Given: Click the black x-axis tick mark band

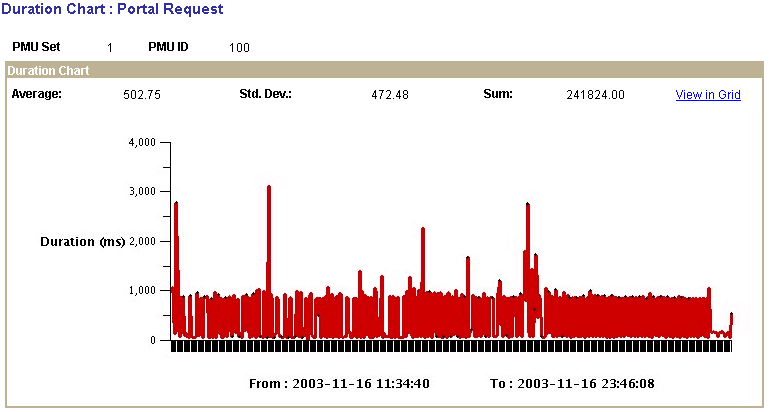Looking at the screenshot, I should [x=452, y=346].
